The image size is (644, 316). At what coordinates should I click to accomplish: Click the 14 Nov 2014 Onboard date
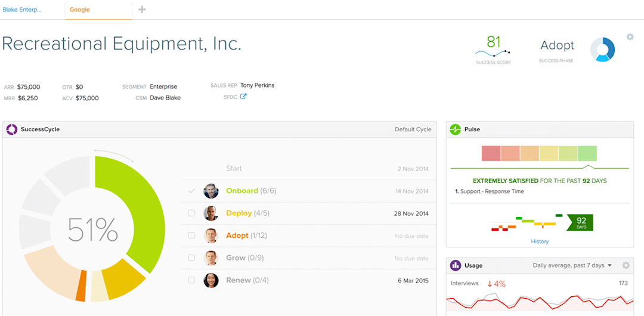412,191
